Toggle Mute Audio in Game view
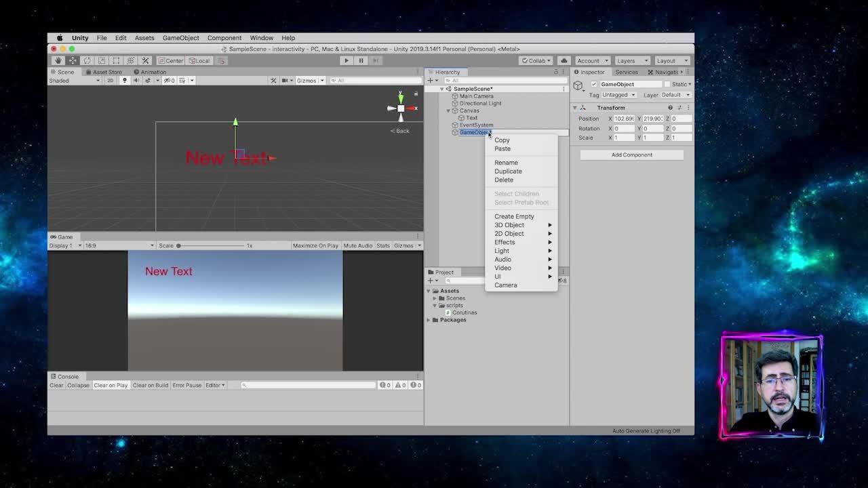 coord(358,245)
